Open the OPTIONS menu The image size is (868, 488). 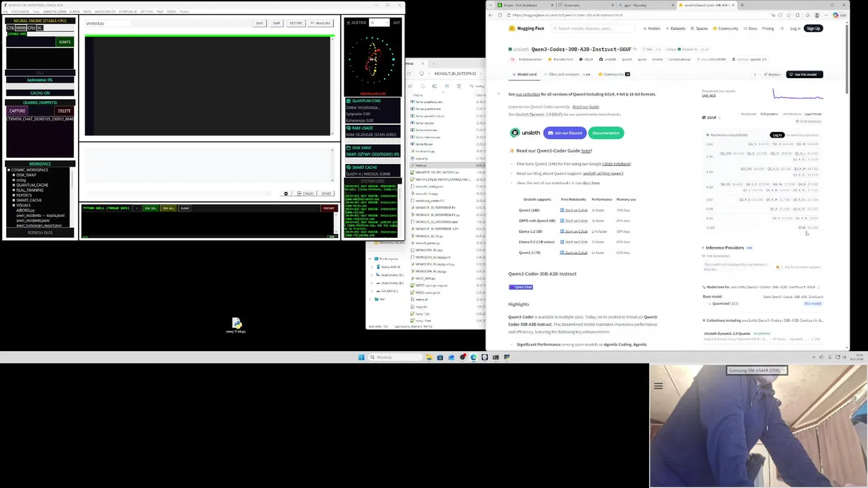[x=146, y=12]
